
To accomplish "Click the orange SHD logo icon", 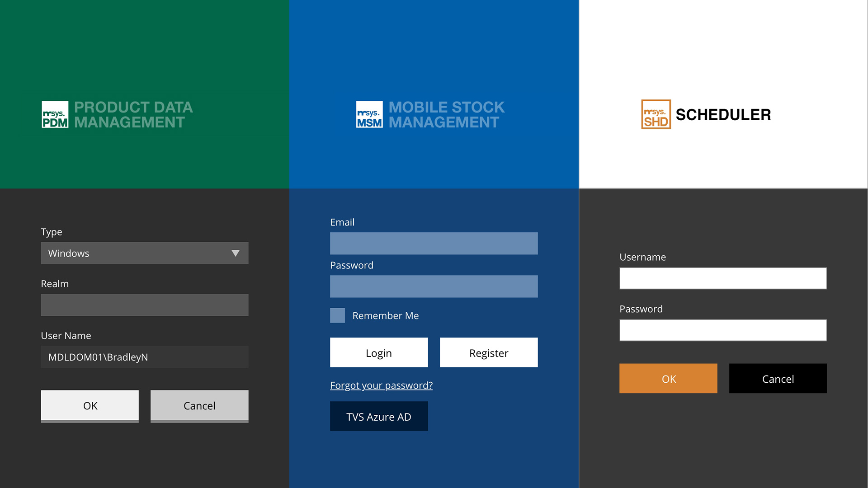I will point(656,114).
